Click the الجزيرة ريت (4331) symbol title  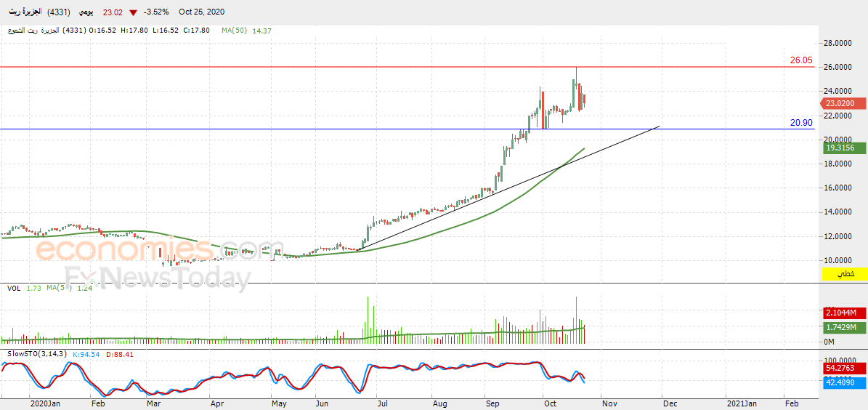[36, 12]
